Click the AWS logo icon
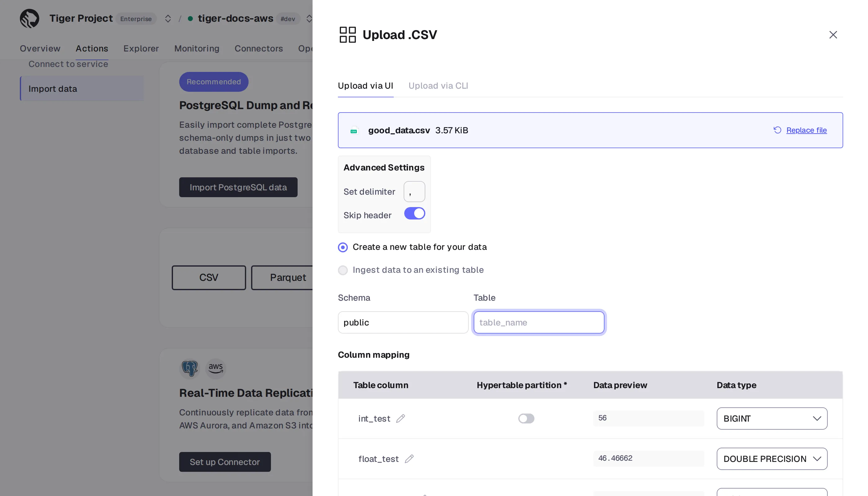The width and height of the screenshot is (868, 496). coord(216,368)
